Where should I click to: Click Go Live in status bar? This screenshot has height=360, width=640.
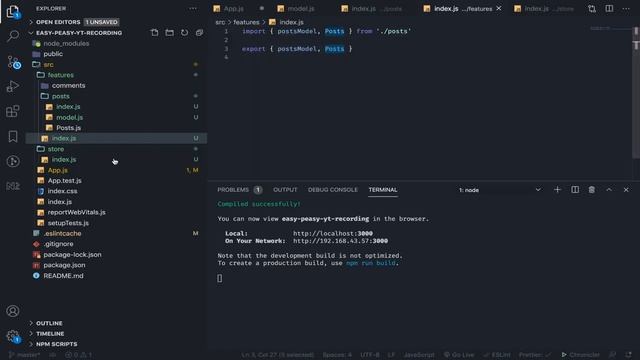(x=459, y=355)
